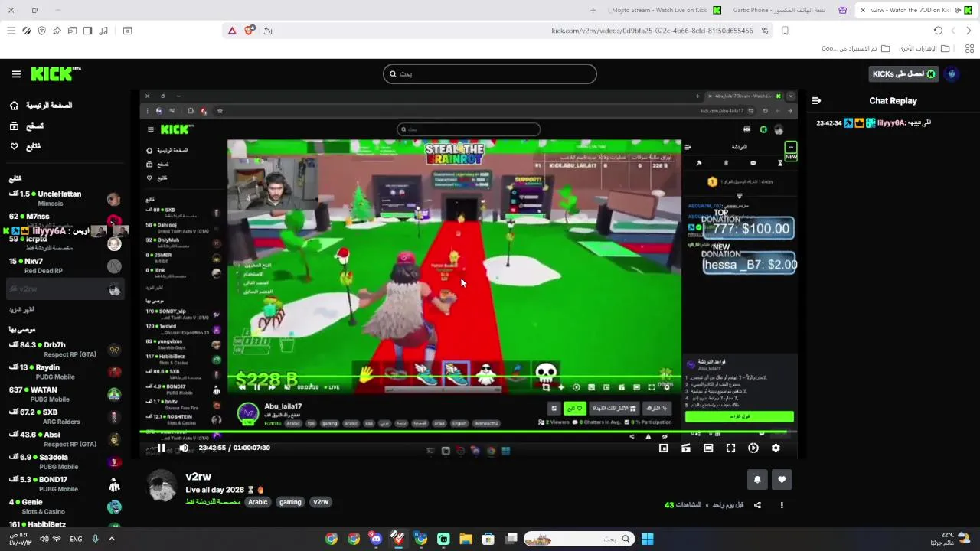Start casting the video
Viewport: 980px width, 551px height.
click(685, 448)
